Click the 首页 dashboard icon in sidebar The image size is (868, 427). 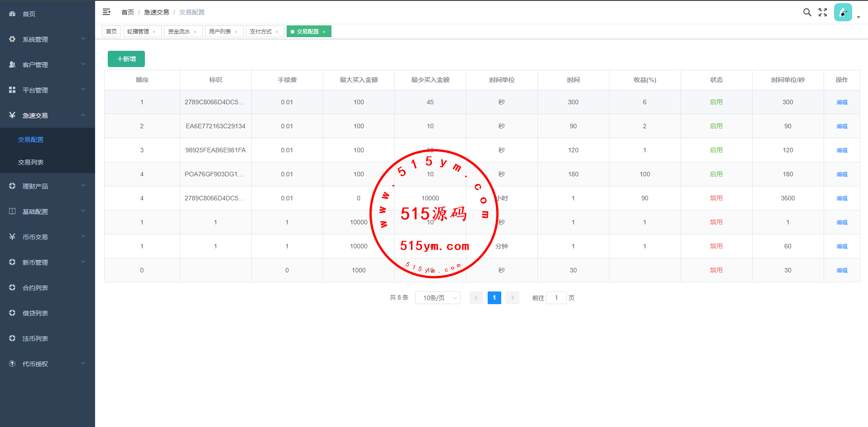(12, 14)
